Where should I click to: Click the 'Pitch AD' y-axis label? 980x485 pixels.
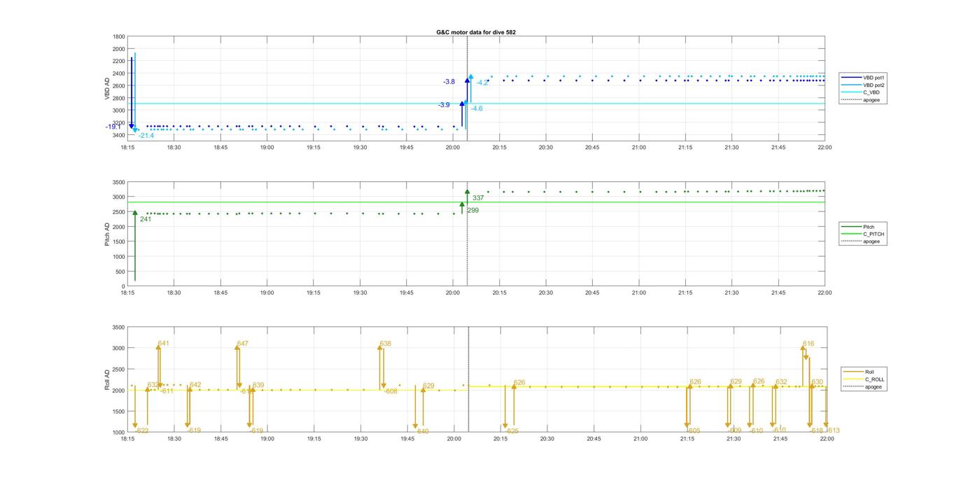tap(107, 234)
